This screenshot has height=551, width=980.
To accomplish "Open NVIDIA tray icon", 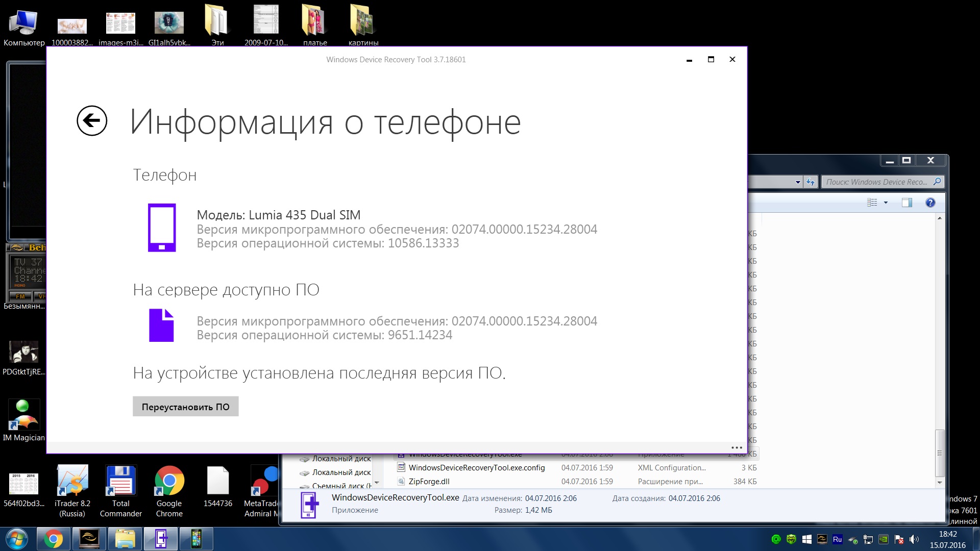I will [x=884, y=539].
